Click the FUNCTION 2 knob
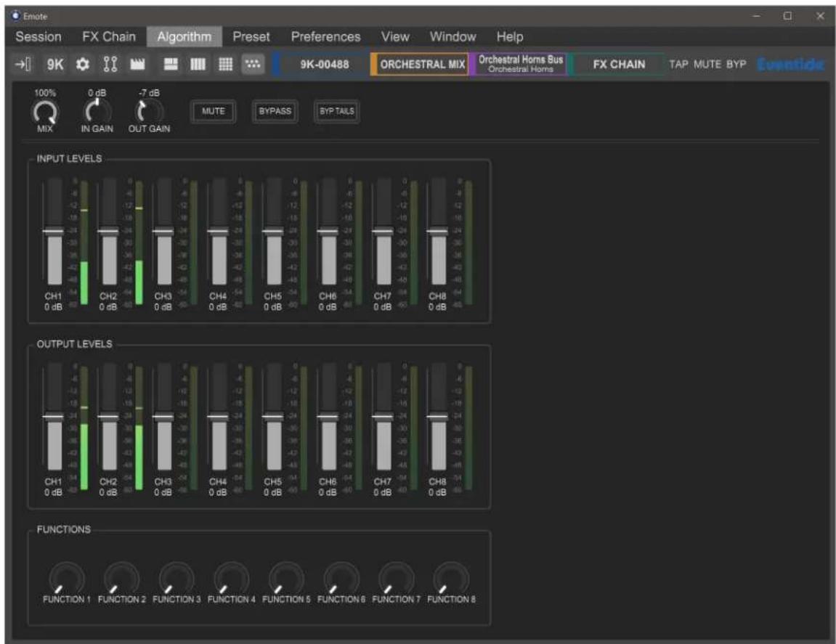 click(x=121, y=578)
